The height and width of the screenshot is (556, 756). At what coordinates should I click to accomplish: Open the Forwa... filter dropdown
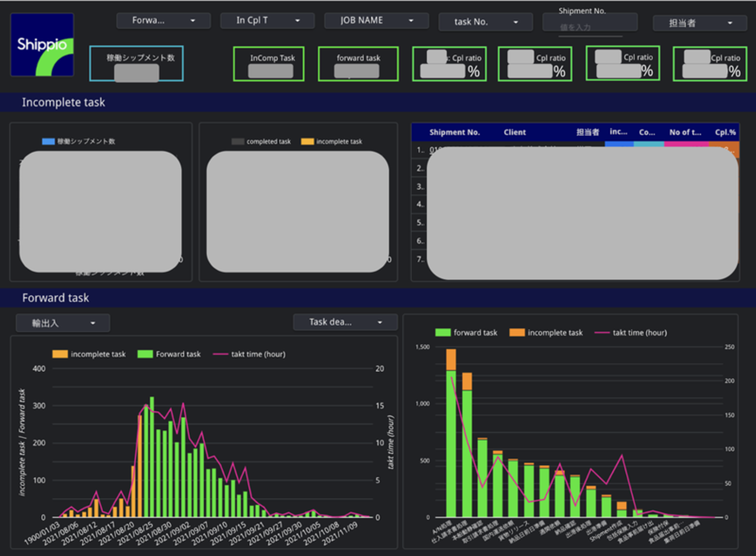point(163,20)
